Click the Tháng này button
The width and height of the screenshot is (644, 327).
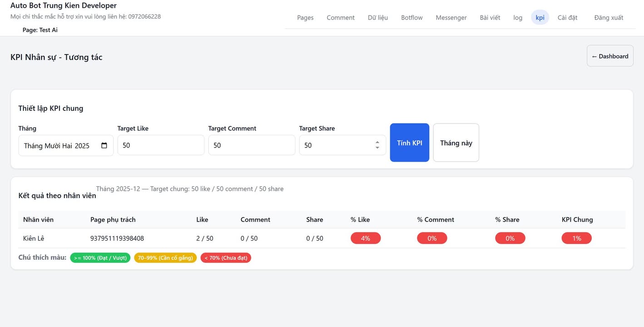point(456,143)
